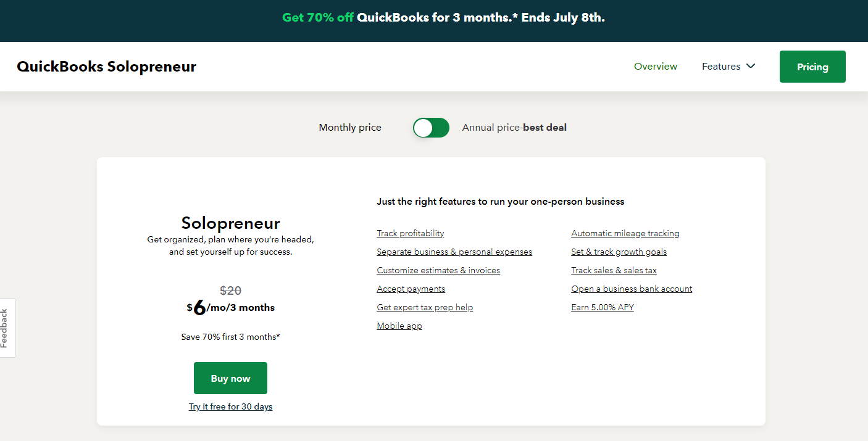
Task: Click Open a business bank account link
Action: [632, 289]
